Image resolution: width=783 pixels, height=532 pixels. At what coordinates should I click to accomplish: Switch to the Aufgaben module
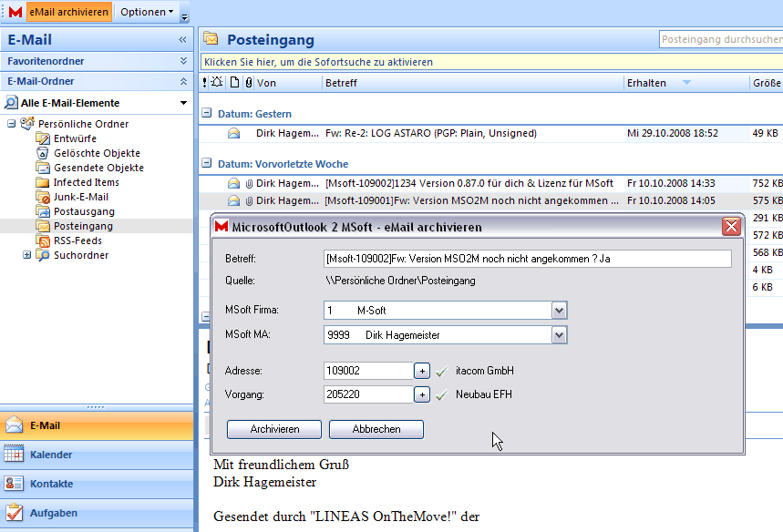point(97,513)
